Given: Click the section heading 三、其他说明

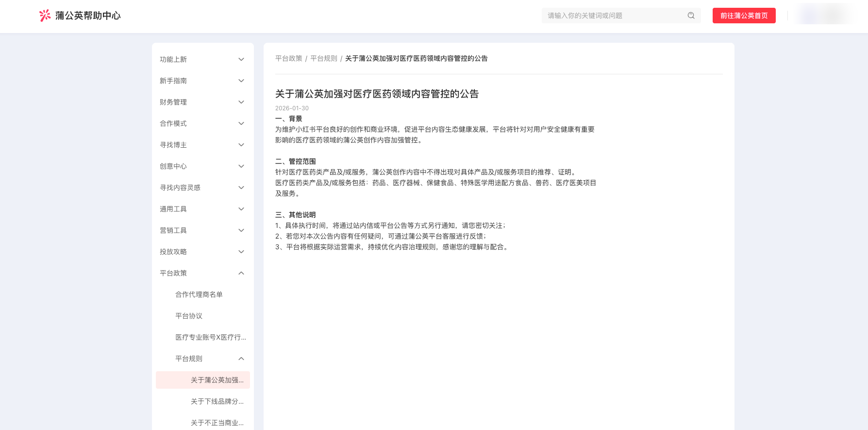Looking at the screenshot, I should (x=296, y=215).
